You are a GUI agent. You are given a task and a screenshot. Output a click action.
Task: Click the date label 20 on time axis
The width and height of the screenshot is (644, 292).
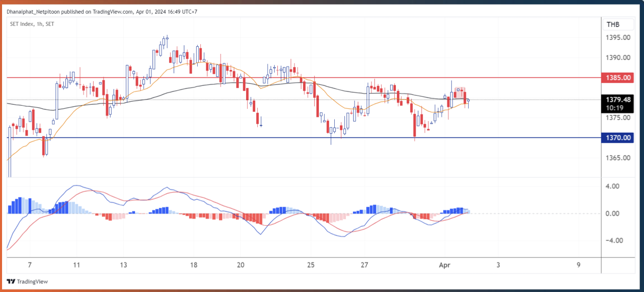(241, 265)
